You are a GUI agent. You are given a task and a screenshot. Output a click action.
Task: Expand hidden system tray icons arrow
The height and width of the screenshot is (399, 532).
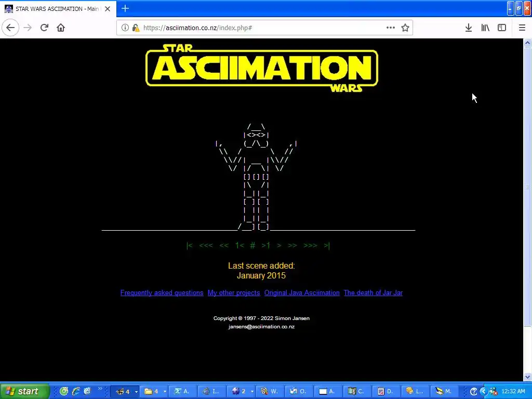tap(484, 392)
